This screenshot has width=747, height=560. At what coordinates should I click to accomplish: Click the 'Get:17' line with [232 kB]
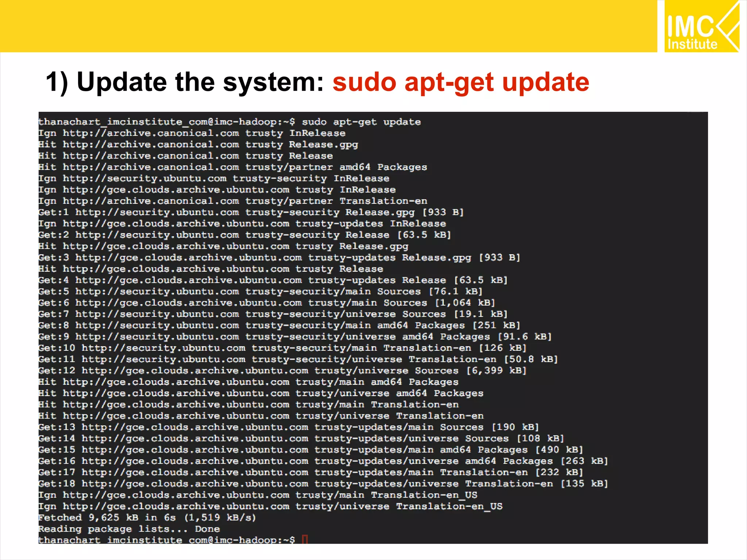click(x=311, y=472)
